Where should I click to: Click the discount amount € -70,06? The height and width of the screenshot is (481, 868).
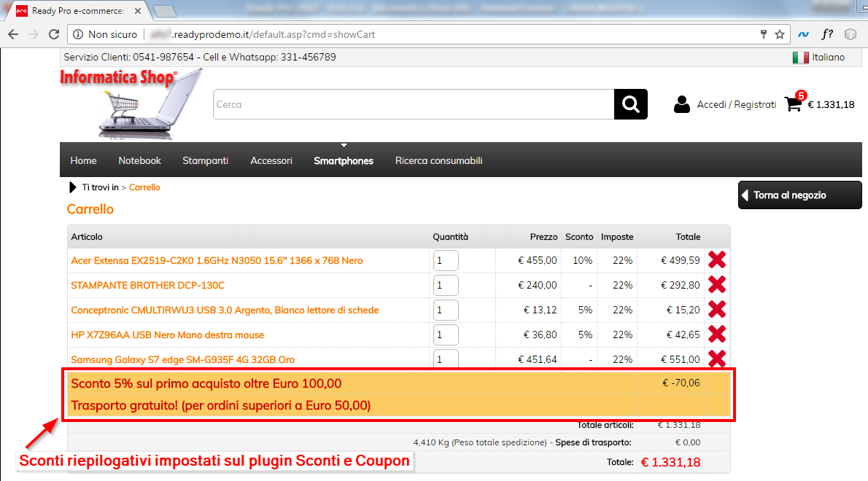coord(681,383)
